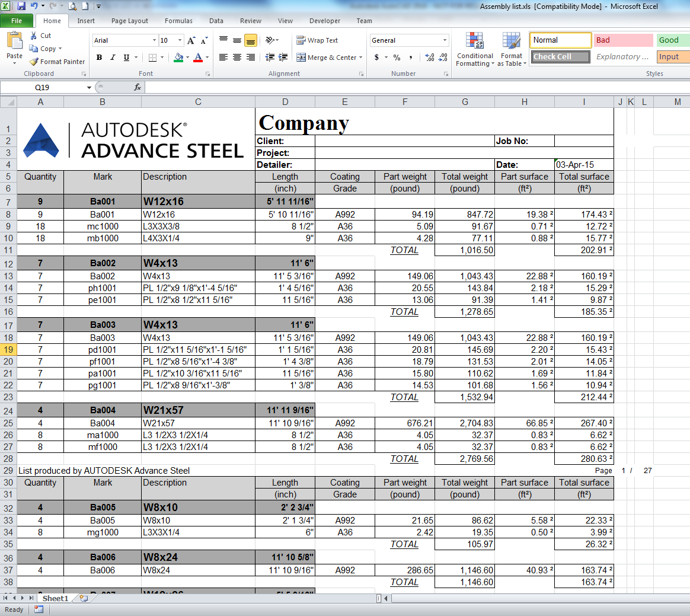
Task: Open the File tab
Action: tap(17, 21)
